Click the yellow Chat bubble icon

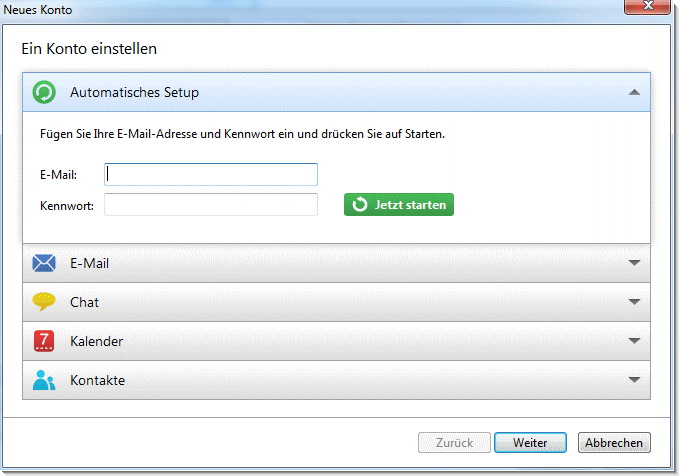point(44,301)
